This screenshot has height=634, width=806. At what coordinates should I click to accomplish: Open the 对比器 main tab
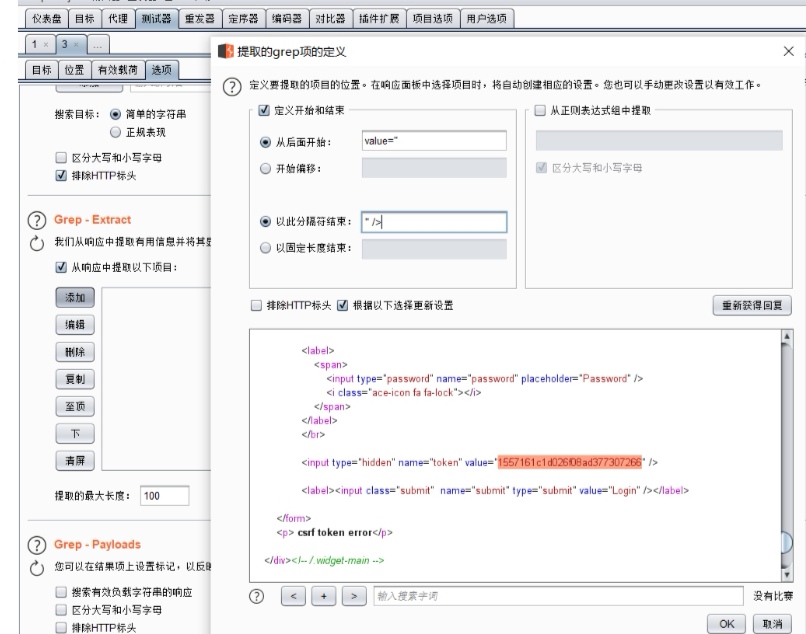click(331, 19)
